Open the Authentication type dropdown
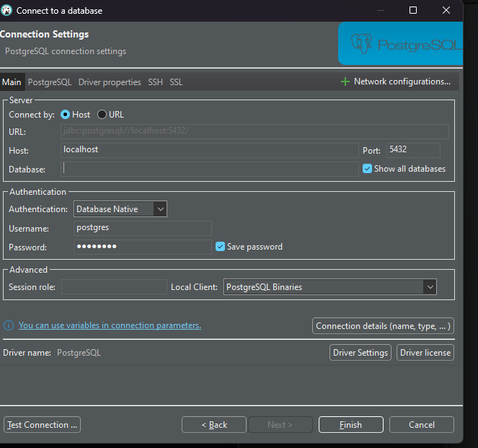The image size is (478, 448). [120, 209]
